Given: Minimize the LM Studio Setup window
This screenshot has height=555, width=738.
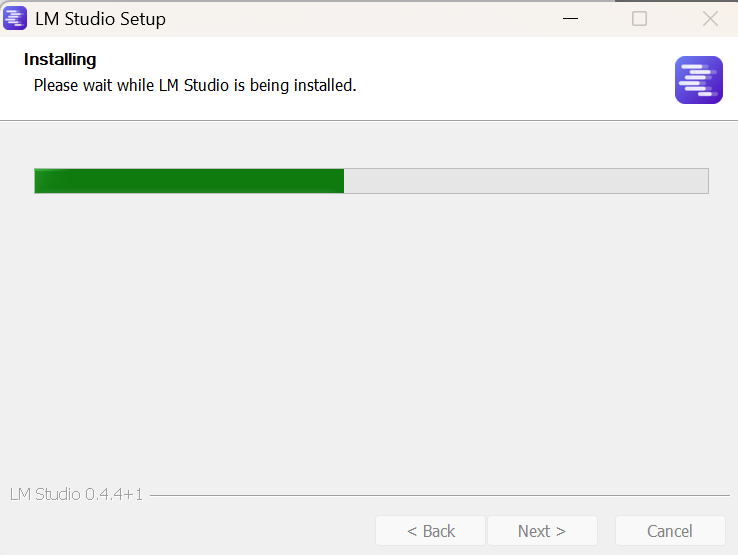Looking at the screenshot, I should (571, 18).
